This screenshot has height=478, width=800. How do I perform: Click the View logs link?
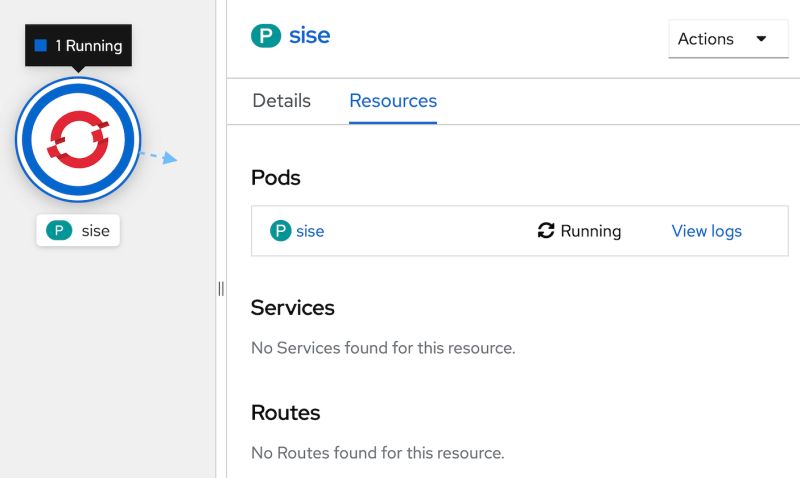pos(706,231)
